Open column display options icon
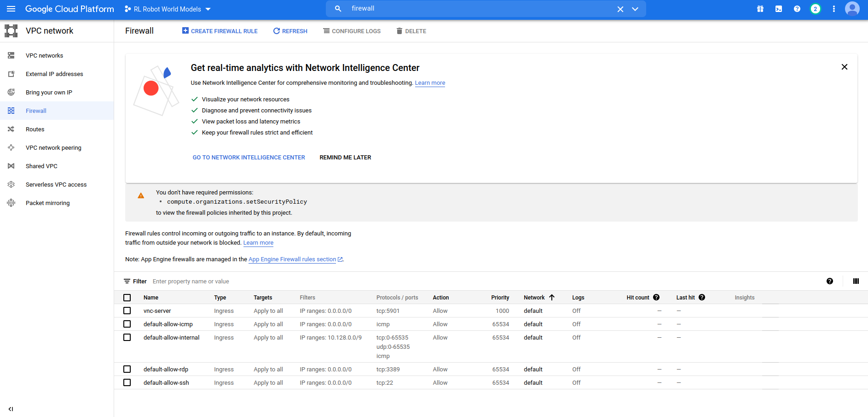Image resolution: width=868 pixels, height=417 pixels. [x=856, y=281]
